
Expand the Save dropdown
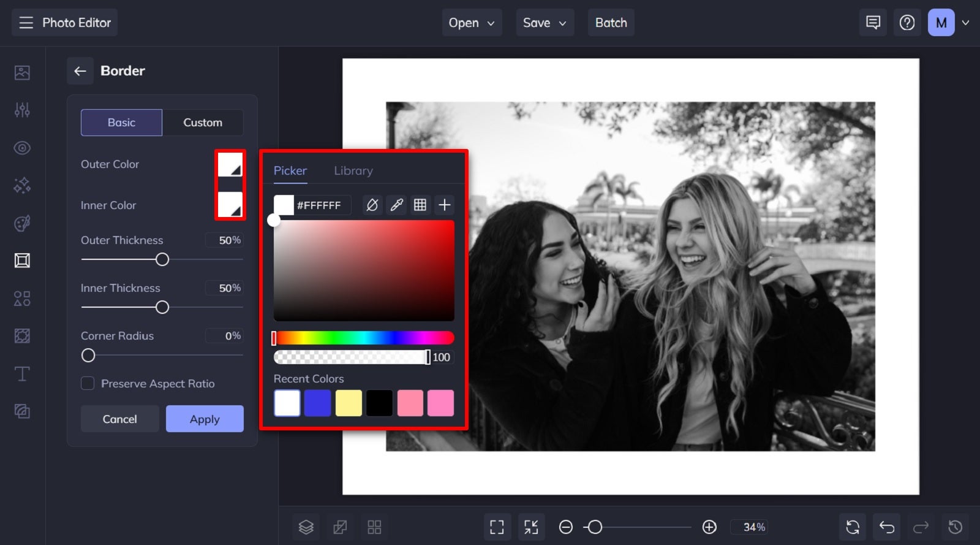tap(545, 23)
